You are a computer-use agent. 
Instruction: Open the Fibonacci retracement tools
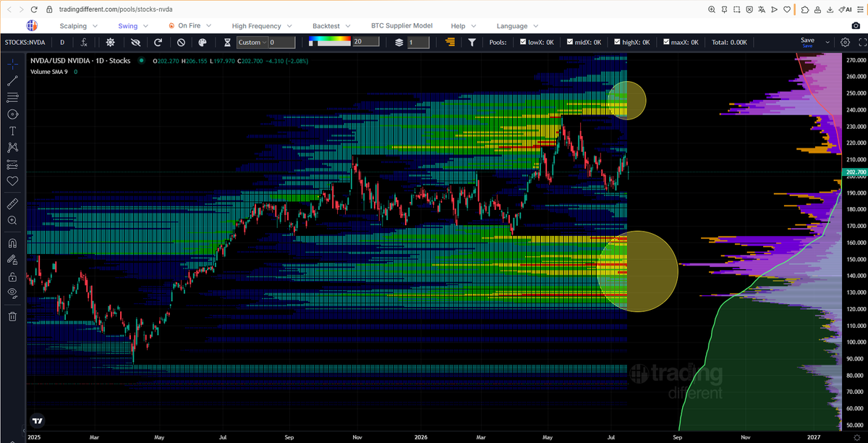tap(12, 97)
